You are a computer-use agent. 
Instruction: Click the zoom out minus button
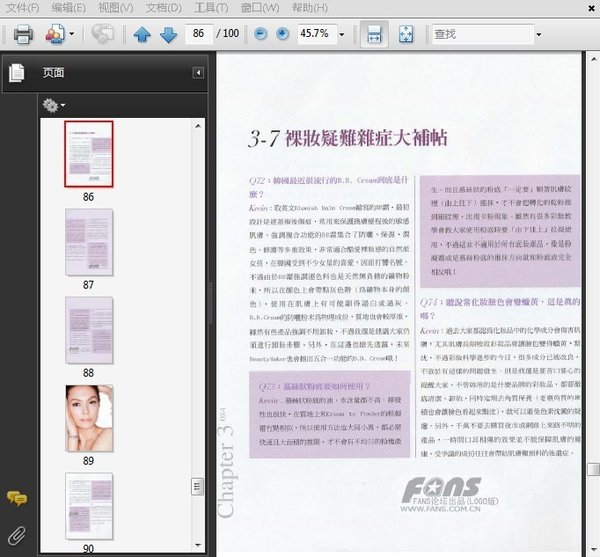(x=260, y=34)
